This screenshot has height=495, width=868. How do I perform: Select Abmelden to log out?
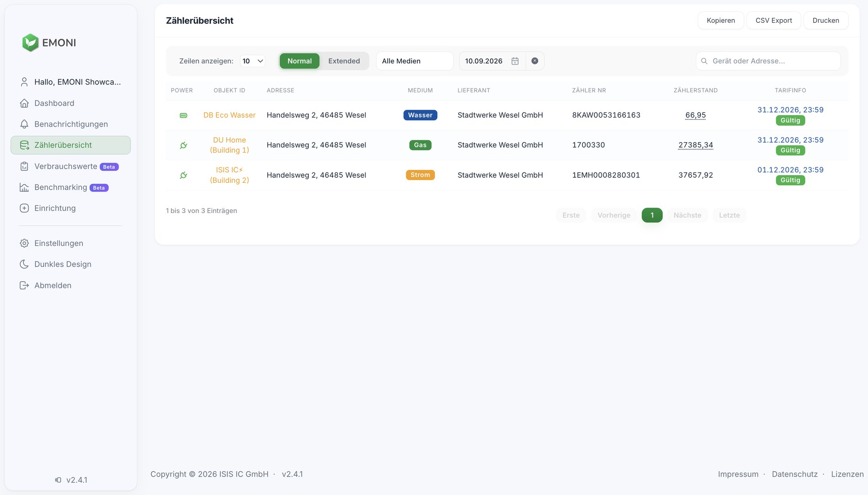(x=70, y=286)
